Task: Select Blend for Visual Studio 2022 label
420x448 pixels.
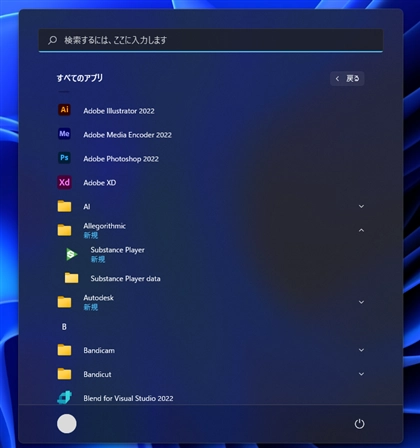Action: click(128, 398)
